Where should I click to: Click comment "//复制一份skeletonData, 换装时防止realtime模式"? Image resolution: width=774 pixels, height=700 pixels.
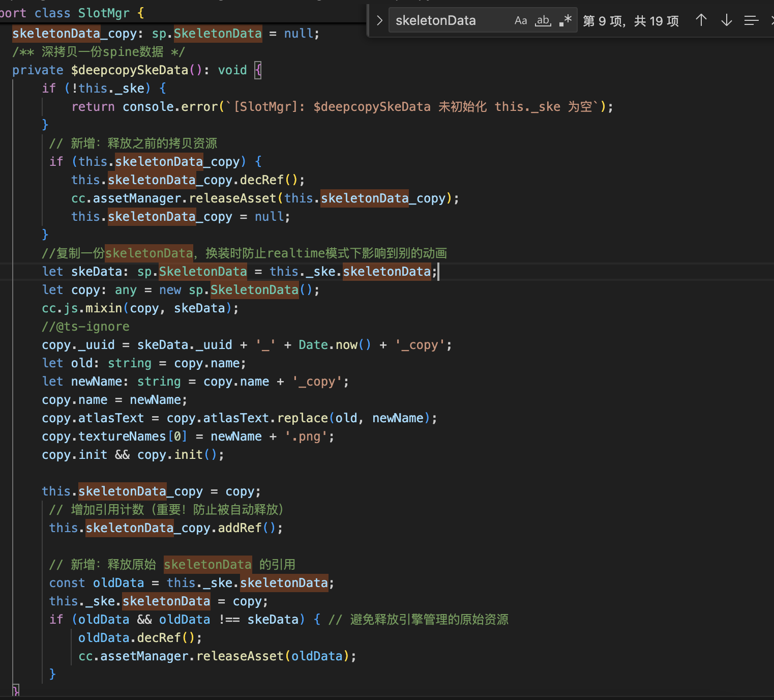click(245, 253)
